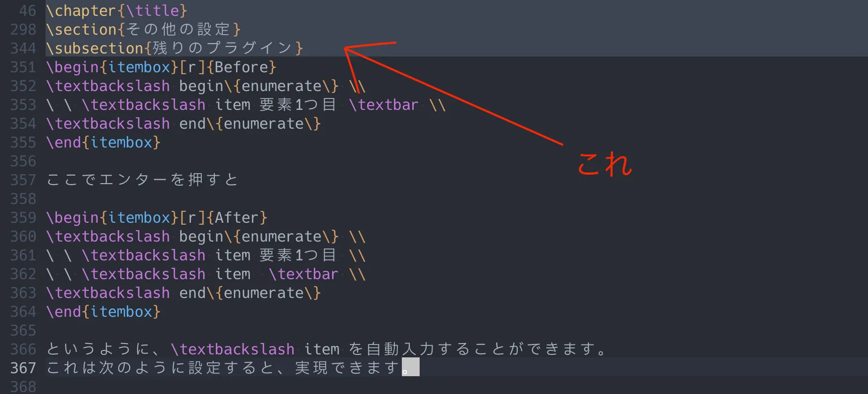Click the sentence on line 366
Image resolution: width=868 pixels, height=394 pixels.
[327, 349]
